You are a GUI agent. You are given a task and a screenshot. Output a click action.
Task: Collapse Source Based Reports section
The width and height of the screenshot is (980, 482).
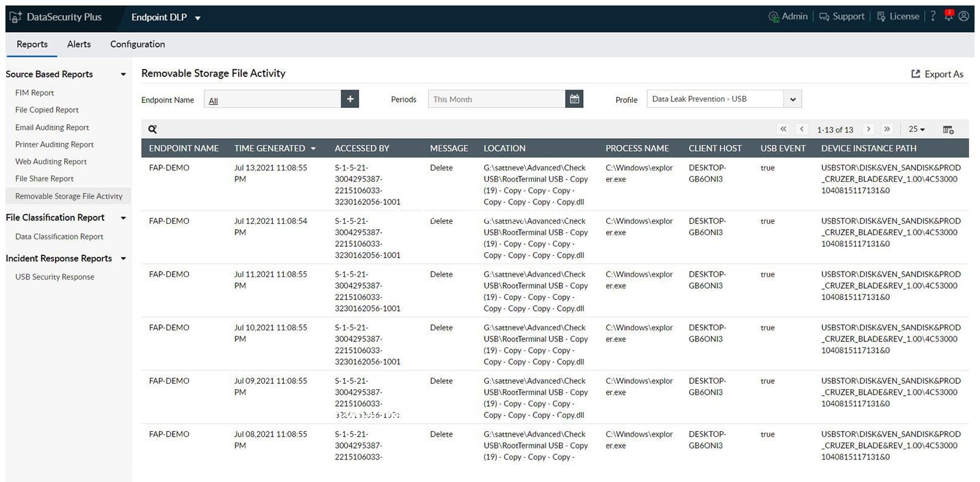[123, 75]
